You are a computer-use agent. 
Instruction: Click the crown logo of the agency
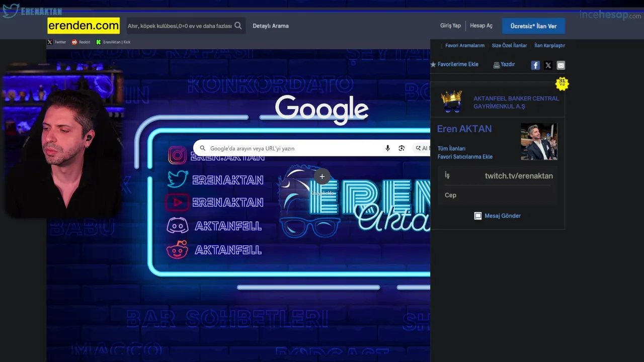click(x=451, y=102)
